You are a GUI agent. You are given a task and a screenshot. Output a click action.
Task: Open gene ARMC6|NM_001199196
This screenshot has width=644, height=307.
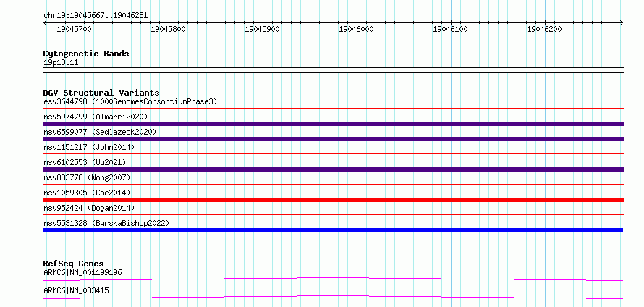82,272
